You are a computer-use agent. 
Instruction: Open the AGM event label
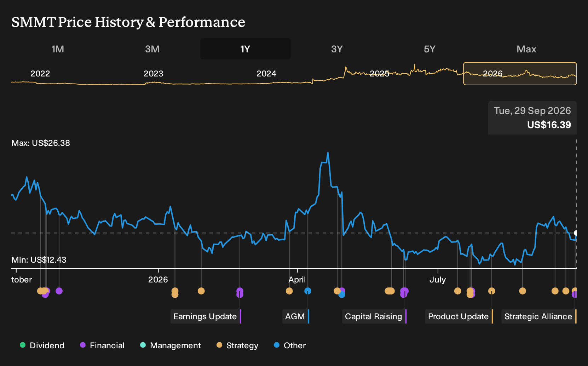tap(295, 316)
